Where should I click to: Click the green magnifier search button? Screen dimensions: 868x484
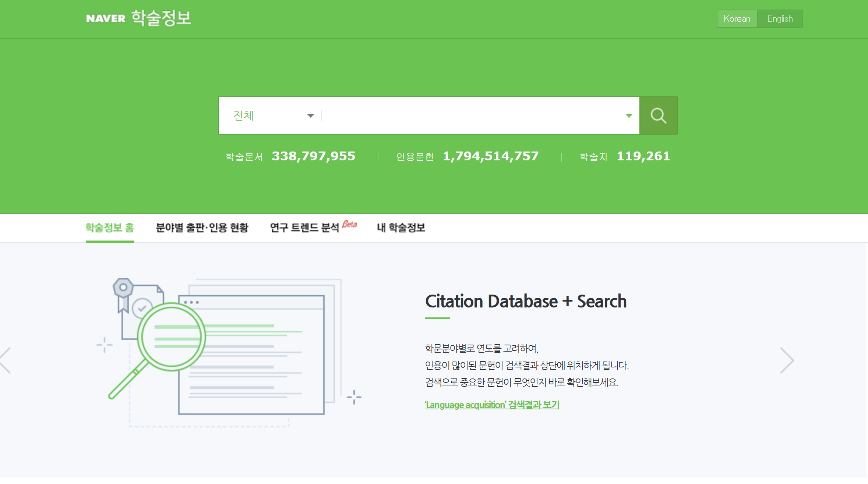pos(658,115)
